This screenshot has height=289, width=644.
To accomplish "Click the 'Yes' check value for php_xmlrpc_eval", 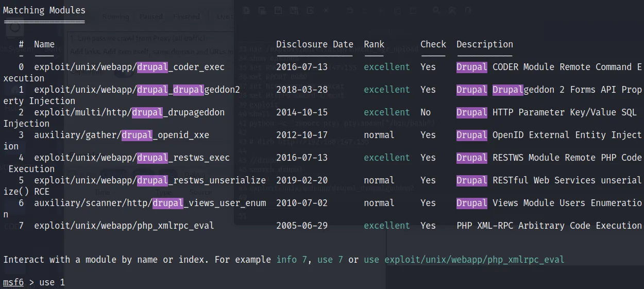I will tap(428, 226).
